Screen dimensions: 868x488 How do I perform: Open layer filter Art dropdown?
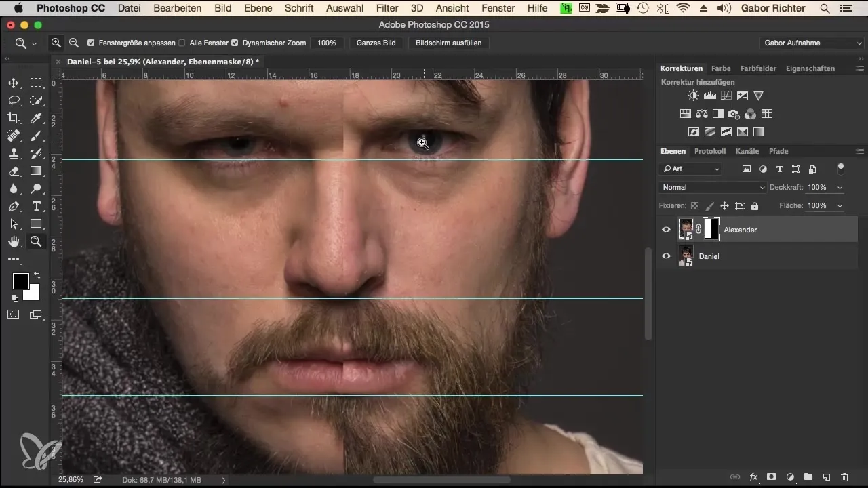coord(691,169)
